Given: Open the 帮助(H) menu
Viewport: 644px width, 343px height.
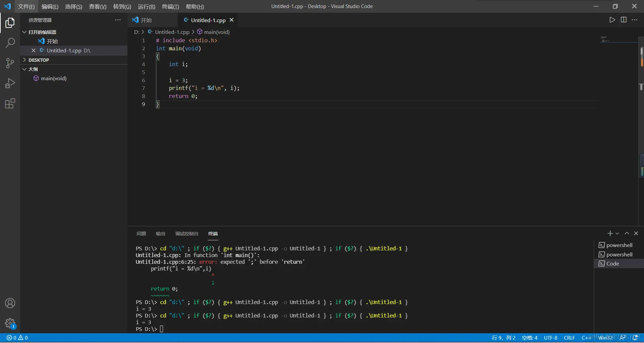Looking at the screenshot, I should [195, 6].
